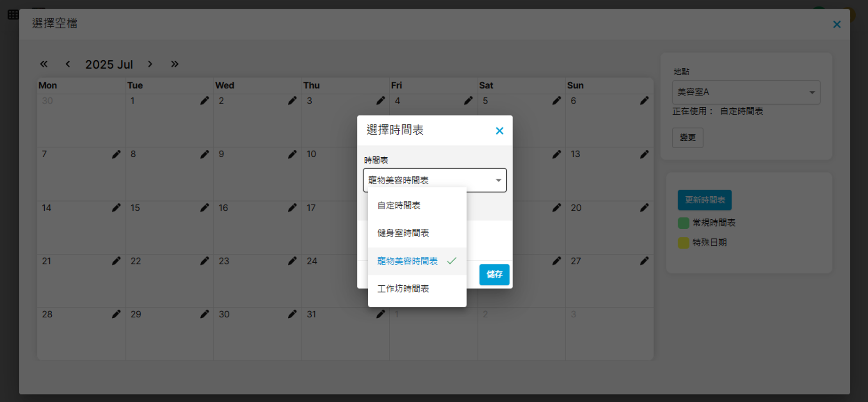Select 自定時間表 from the list
Image resolution: width=868 pixels, height=402 pixels.
tap(399, 205)
